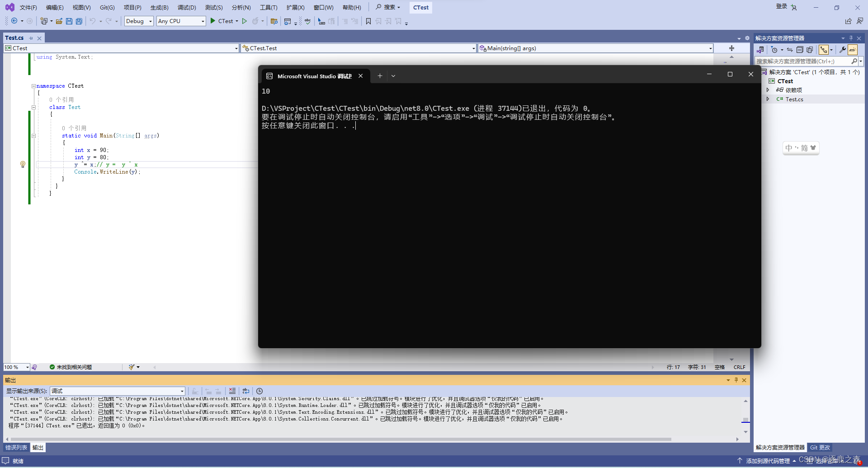This screenshot has height=468, width=868.
Task: Click the code cleanup broom icon
Action: click(x=132, y=367)
